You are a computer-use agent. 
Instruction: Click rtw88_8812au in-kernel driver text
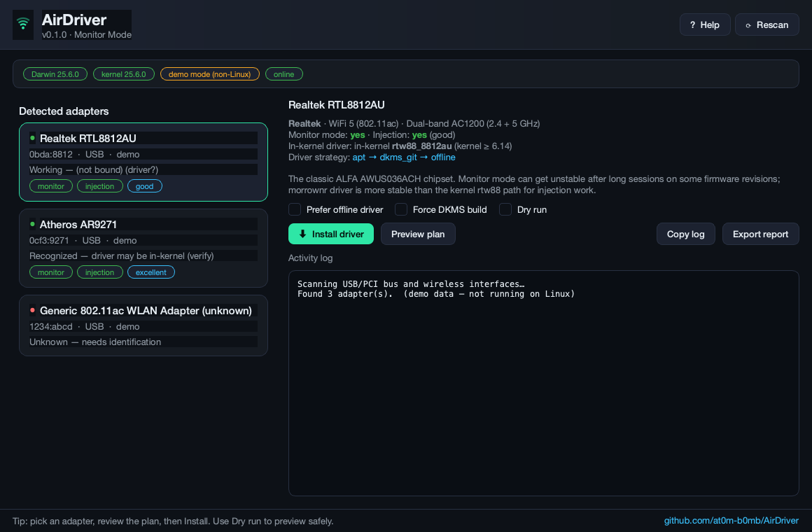coord(421,146)
